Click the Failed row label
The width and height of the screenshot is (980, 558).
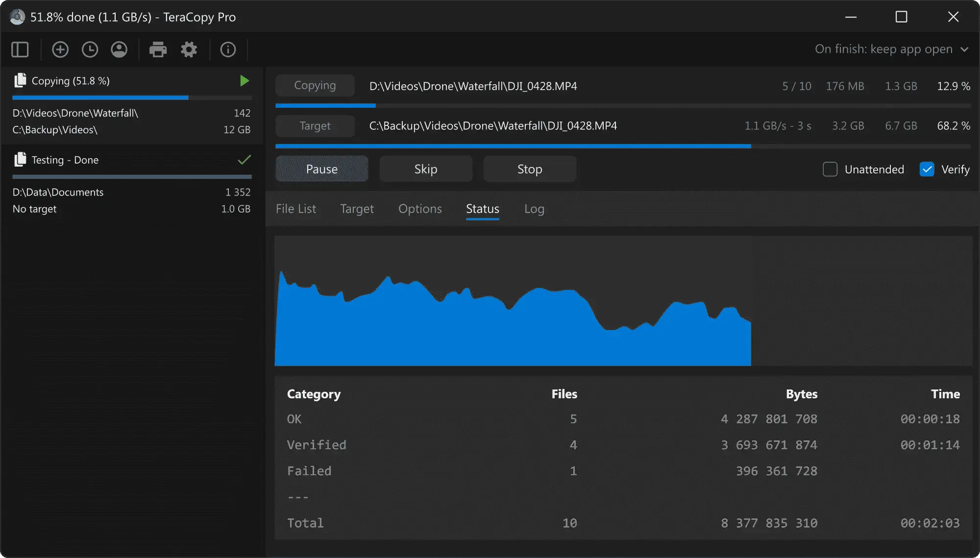coord(309,471)
